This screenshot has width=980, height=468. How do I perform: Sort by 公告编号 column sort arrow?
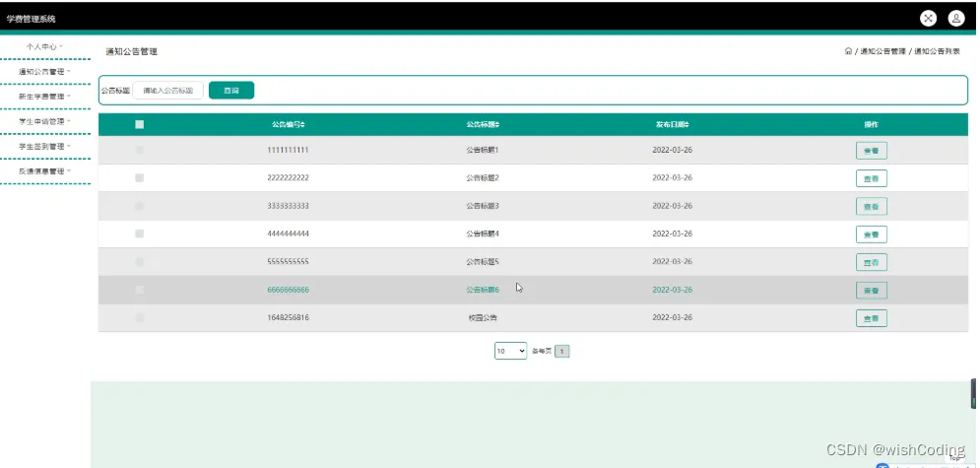tap(303, 125)
